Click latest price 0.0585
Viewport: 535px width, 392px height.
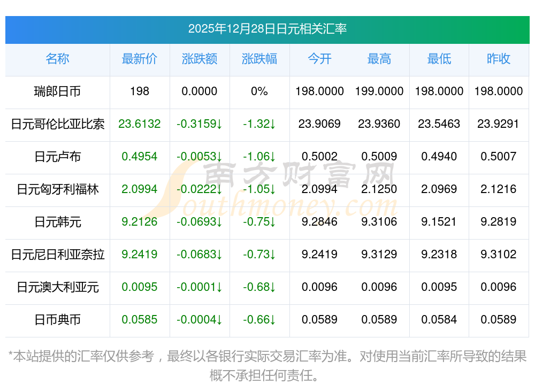click(140, 320)
